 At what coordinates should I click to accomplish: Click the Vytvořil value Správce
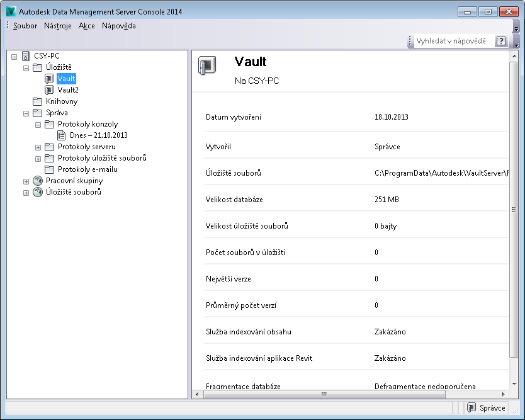pyautogui.click(x=387, y=147)
